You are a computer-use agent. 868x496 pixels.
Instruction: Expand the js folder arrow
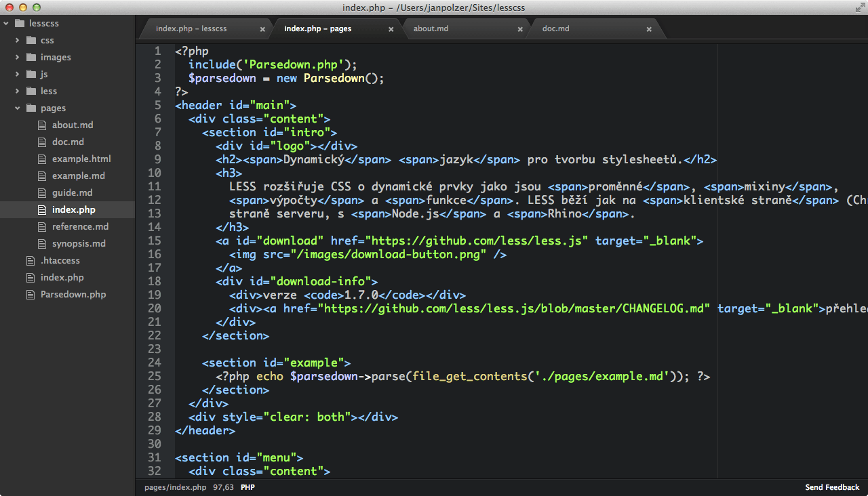coord(17,74)
